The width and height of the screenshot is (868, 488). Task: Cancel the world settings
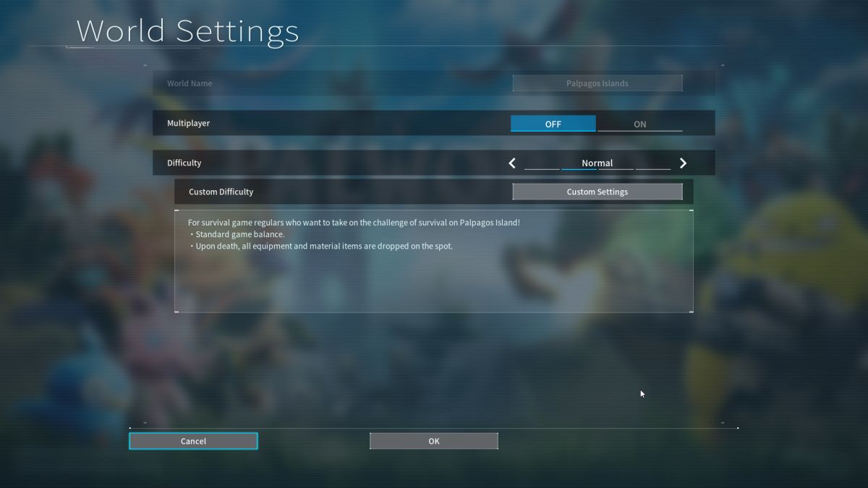(x=193, y=441)
